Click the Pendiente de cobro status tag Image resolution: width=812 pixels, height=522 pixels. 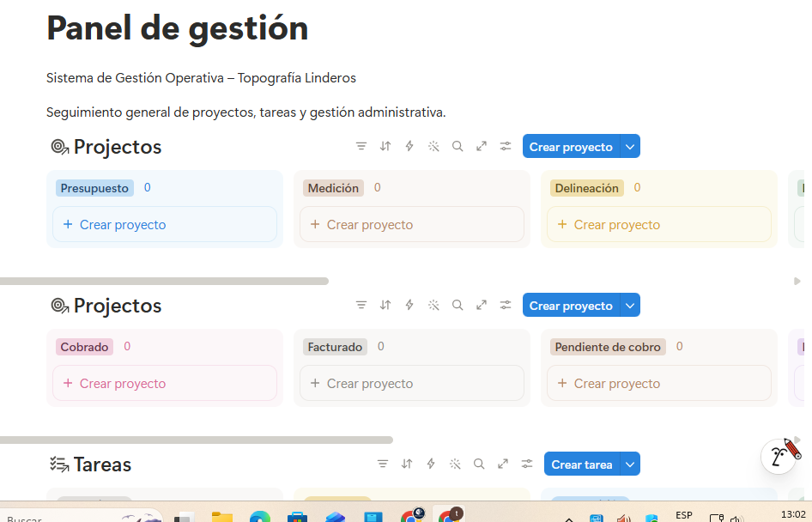[608, 347]
